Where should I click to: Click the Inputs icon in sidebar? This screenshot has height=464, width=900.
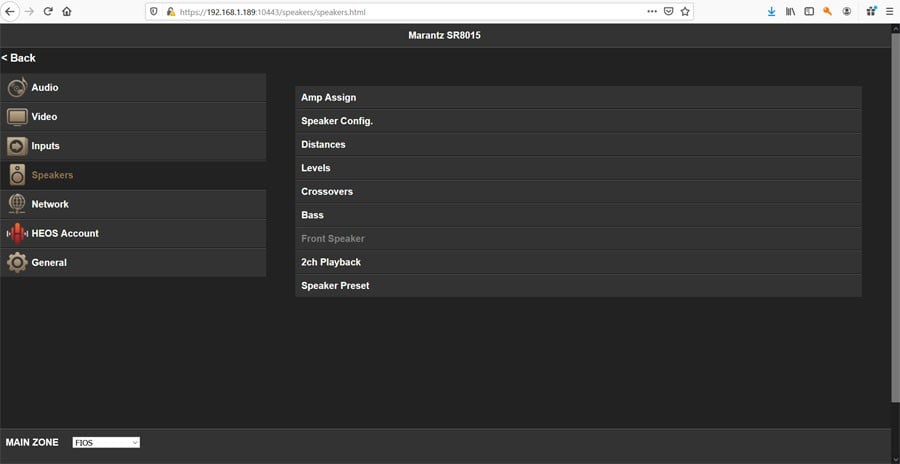coord(17,146)
